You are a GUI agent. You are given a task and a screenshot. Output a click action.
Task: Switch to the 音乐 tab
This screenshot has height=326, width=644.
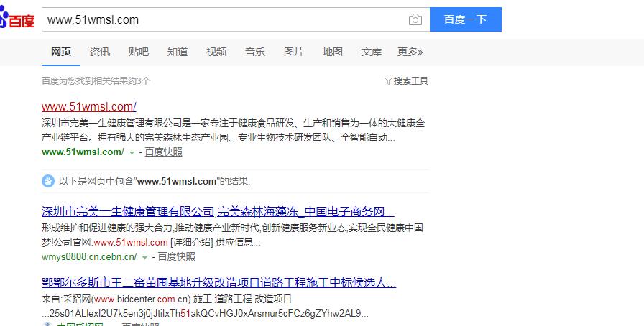(255, 52)
